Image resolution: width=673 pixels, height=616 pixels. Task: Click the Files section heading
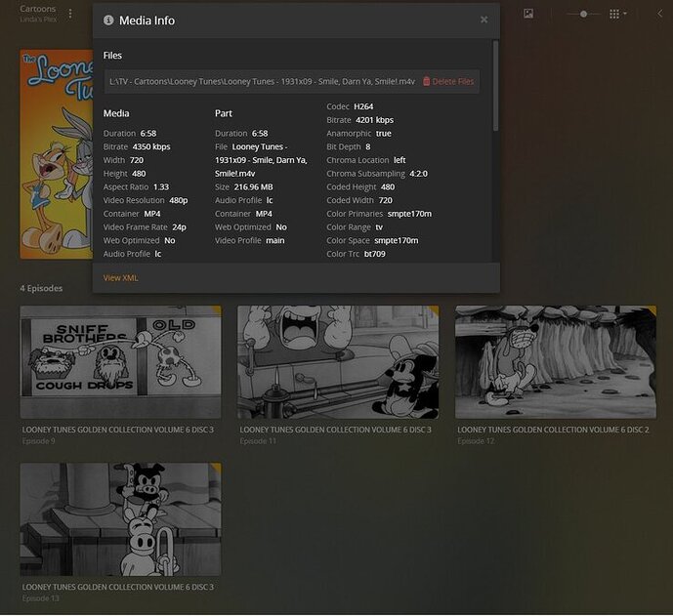click(x=112, y=56)
